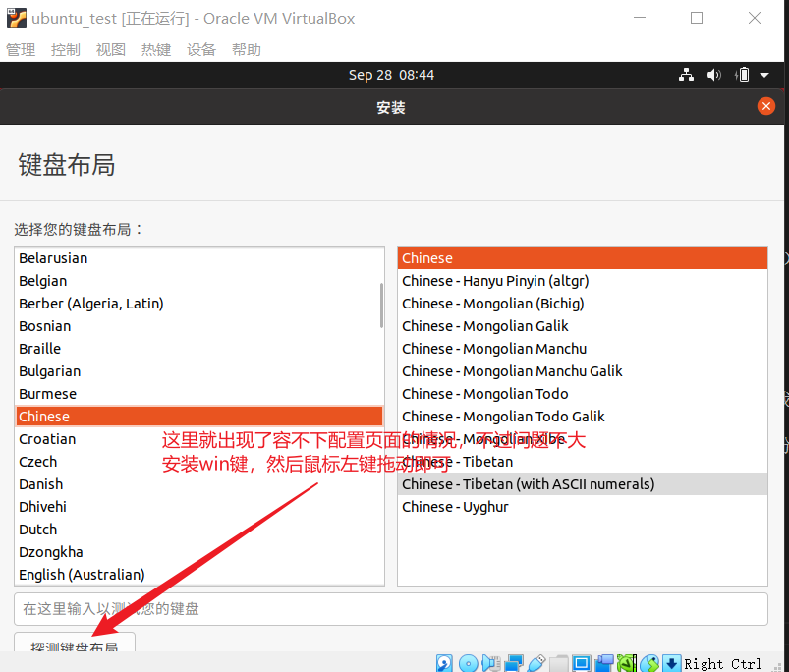Open the 设备 menu

pyautogui.click(x=201, y=50)
